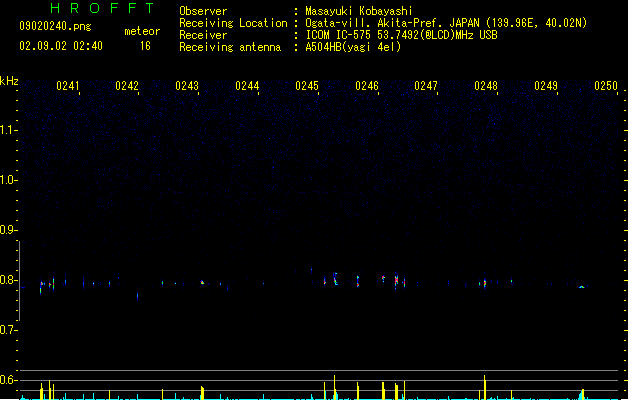Viewport: 629px width, 400px height.
Task: Click the 0245 time marker
Action: (307, 86)
